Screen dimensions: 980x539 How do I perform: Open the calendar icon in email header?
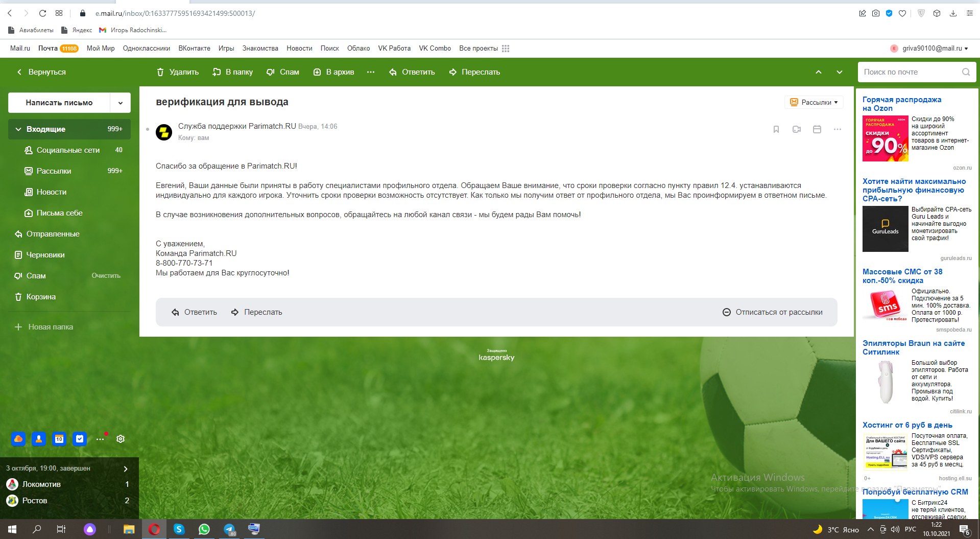(817, 129)
